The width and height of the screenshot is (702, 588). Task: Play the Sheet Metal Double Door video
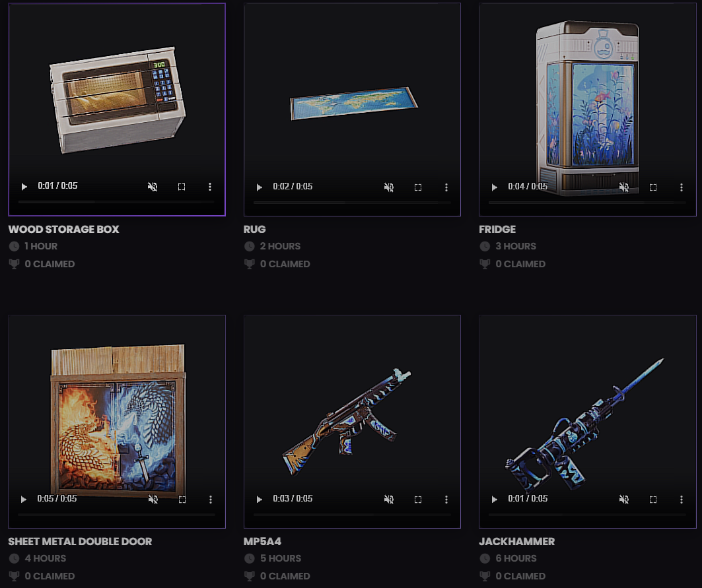tap(24, 499)
